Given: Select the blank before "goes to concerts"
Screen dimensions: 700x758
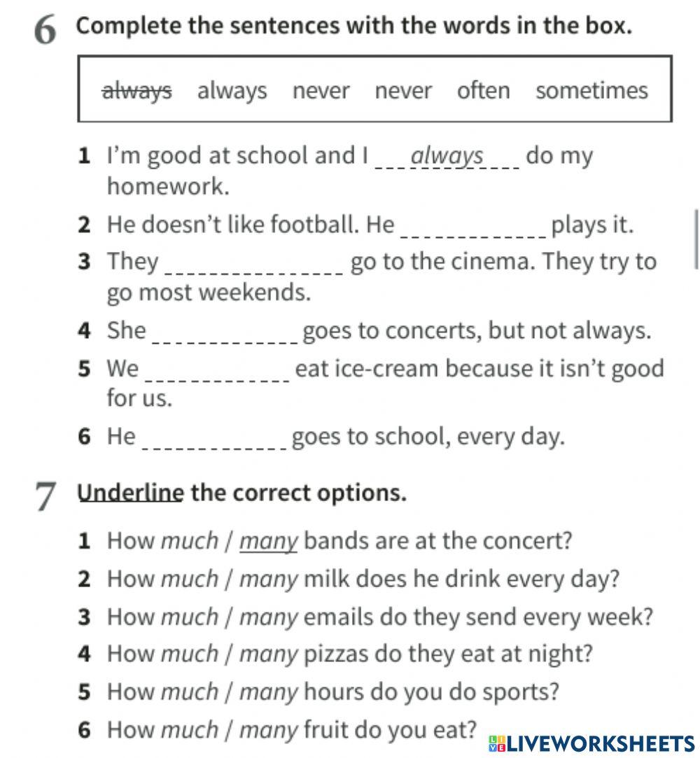Looking at the screenshot, I should coord(224,332).
